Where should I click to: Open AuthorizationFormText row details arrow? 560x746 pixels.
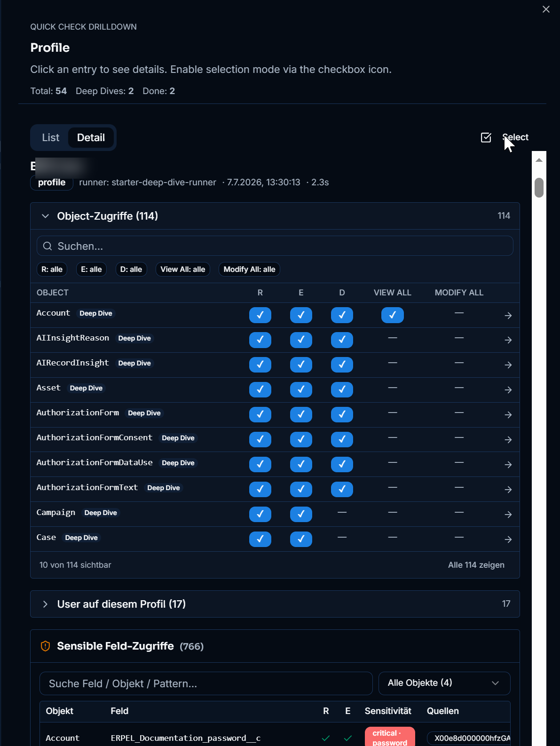[x=508, y=490]
